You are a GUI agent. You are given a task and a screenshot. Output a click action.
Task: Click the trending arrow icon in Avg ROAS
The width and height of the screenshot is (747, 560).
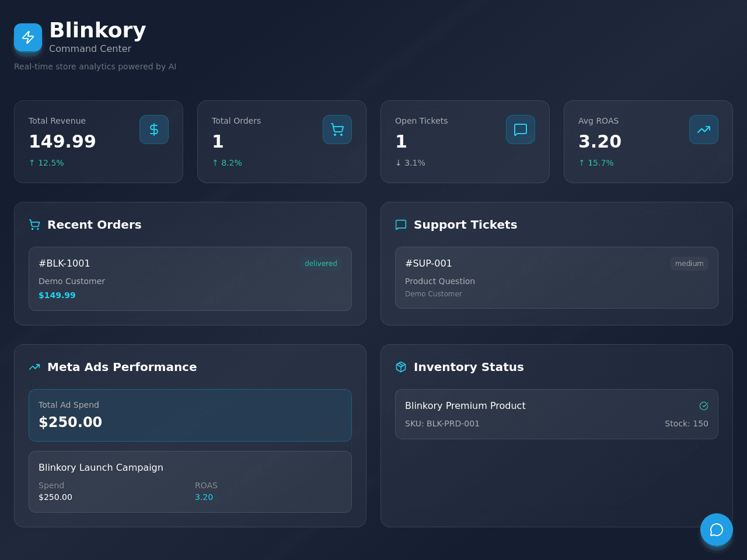point(704,129)
